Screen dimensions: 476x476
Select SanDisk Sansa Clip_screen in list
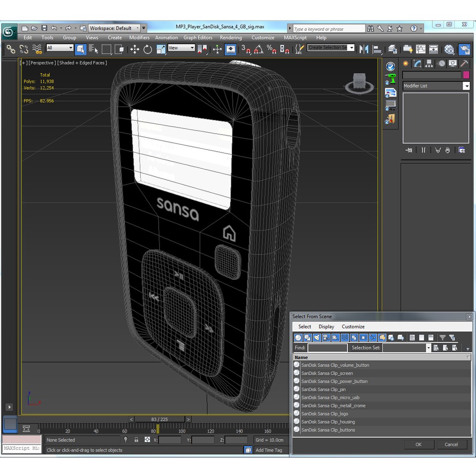pyautogui.click(x=382, y=373)
